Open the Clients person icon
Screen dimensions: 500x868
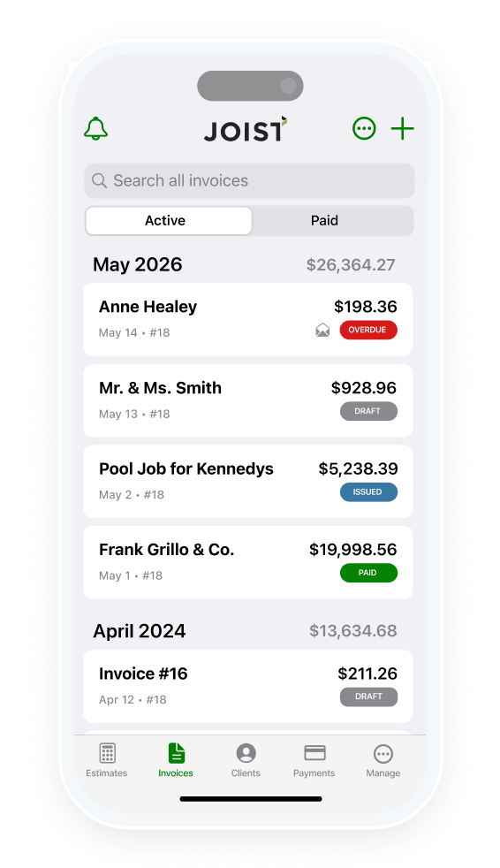(x=246, y=753)
